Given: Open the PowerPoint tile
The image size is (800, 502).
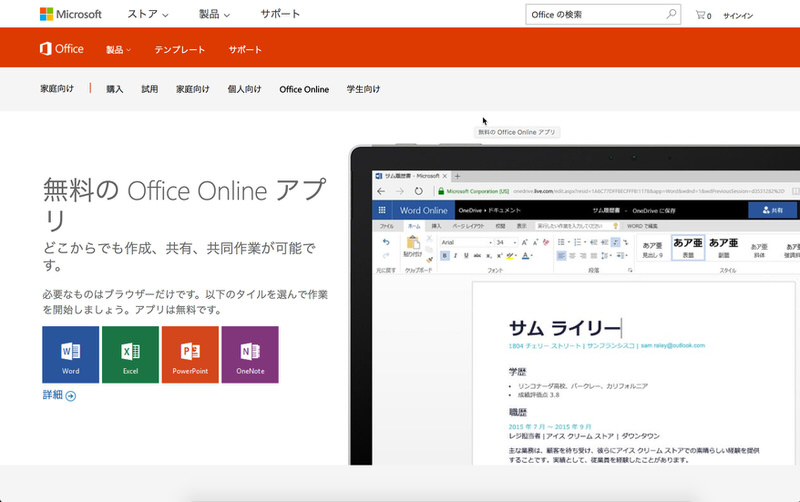Looking at the screenshot, I should pyautogui.click(x=190, y=354).
